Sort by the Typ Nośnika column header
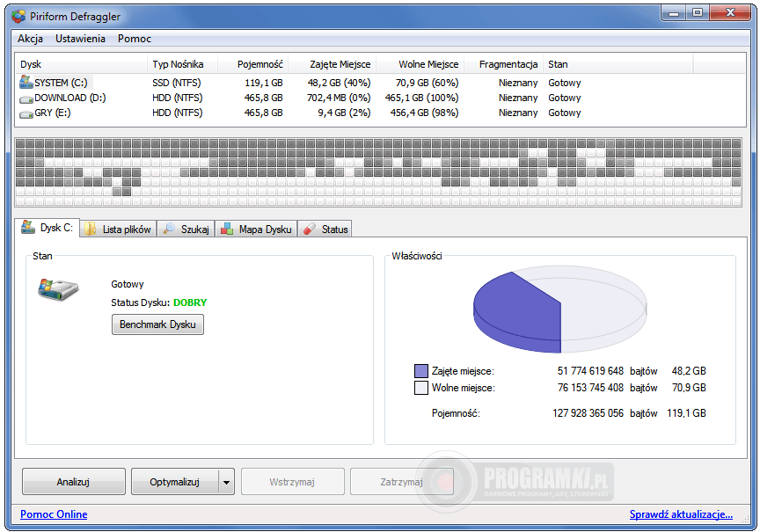 click(x=182, y=64)
